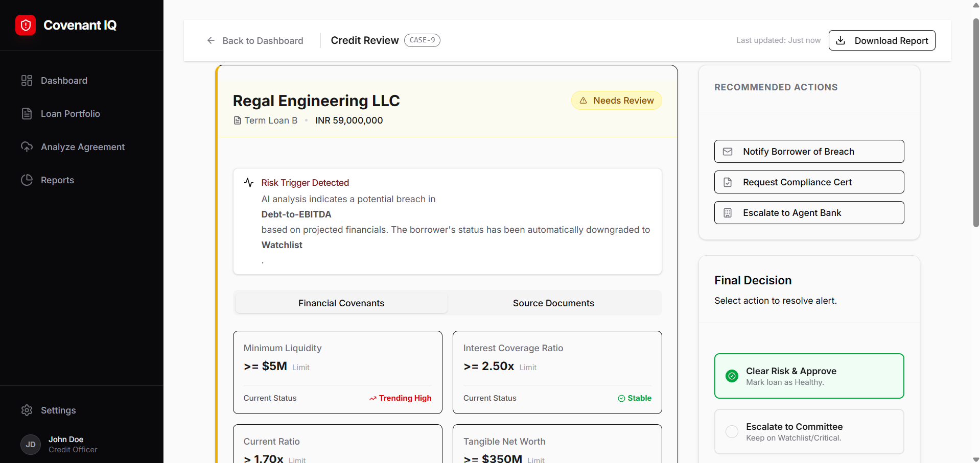Screen dimensions: 980x463
Task: Click the Reports pie chart icon
Action: [x=27, y=180]
